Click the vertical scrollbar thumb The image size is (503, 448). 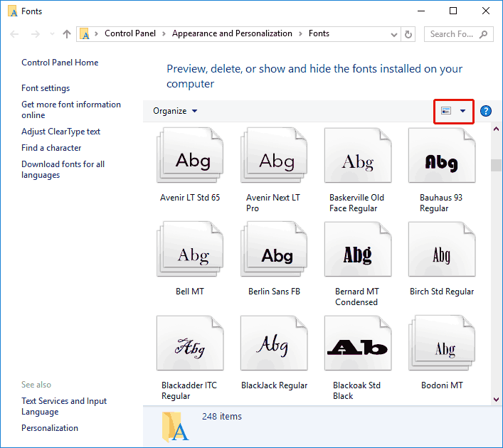[x=496, y=165]
